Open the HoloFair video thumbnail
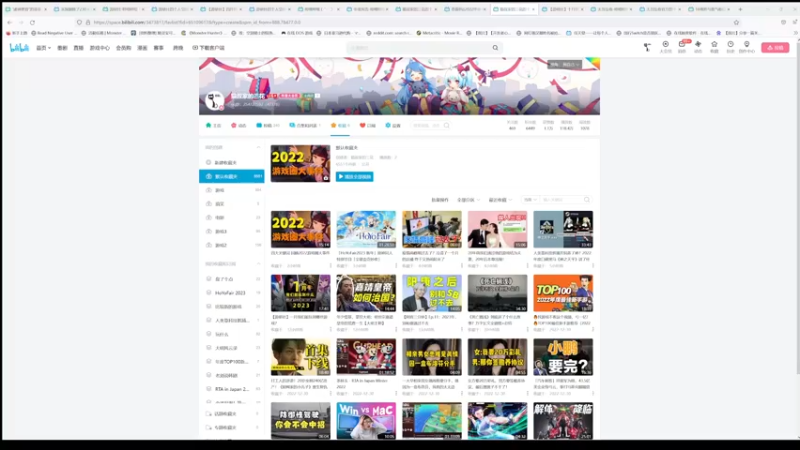The height and width of the screenshot is (450, 800). (x=366, y=230)
